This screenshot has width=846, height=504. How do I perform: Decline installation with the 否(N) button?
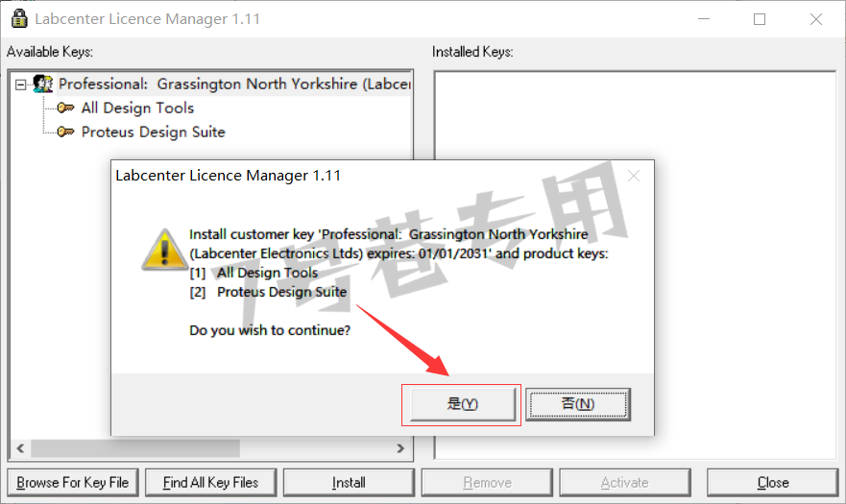578,404
